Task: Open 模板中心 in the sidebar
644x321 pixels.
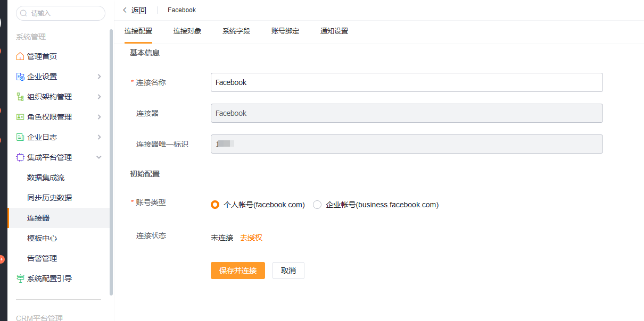Action: [x=42, y=238]
